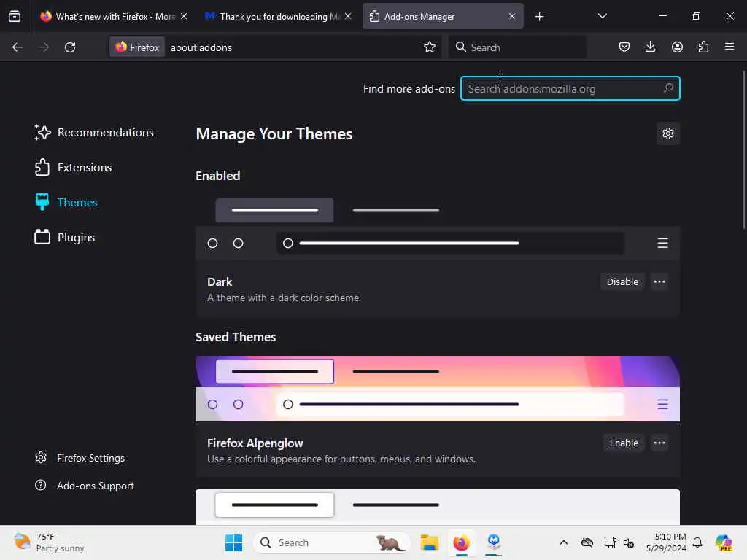Click the Firefox Alpenglow theme name
Screen dimensions: 747x560
point(255,443)
